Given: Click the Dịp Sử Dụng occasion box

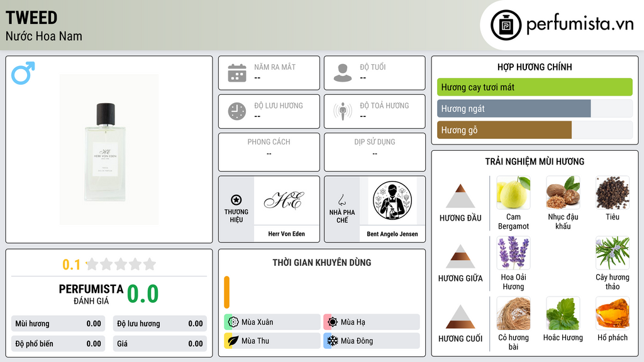Looking at the screenshot, I should click(375, 152).
